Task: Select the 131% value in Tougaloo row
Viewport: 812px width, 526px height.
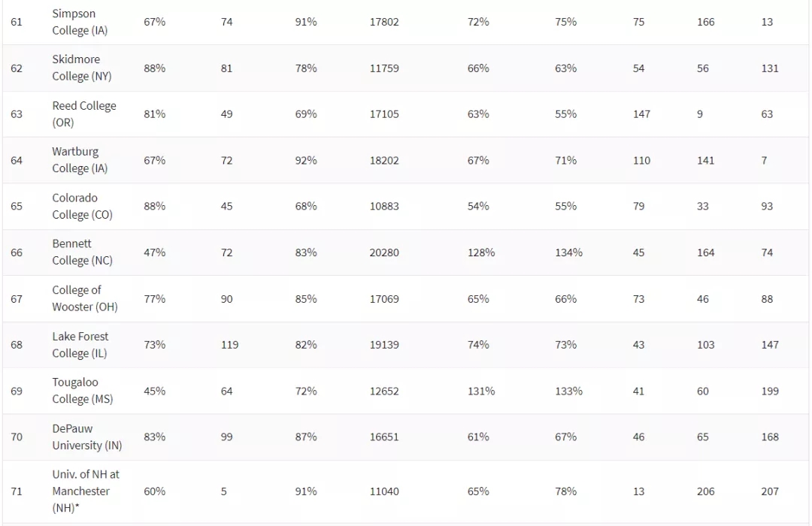Action: tap(481, 391)
